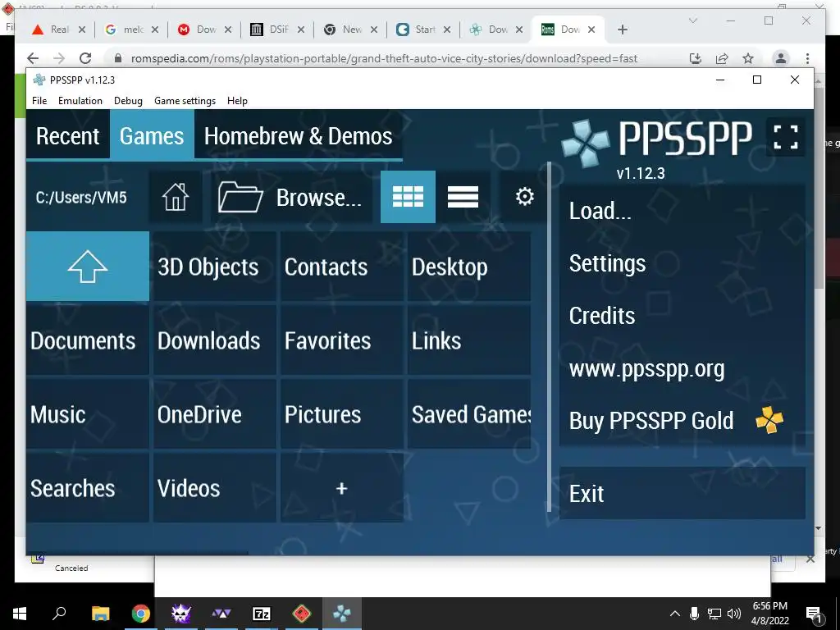
Task: Open the File menu
Action: tap(39, 101)
